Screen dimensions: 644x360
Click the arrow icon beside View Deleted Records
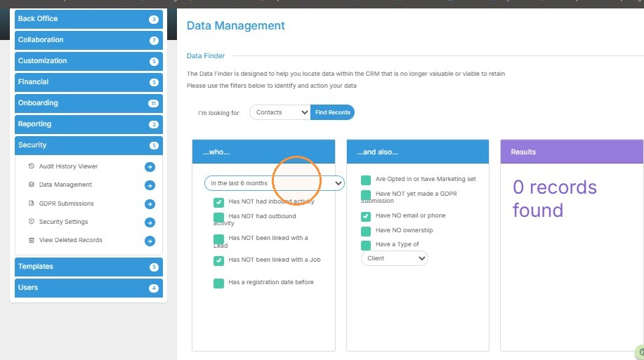click(x=150, y=241)
